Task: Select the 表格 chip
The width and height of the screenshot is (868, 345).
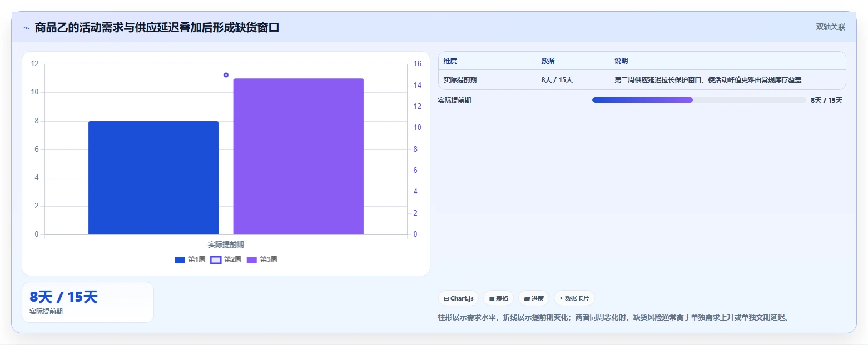Action: point(499,298)
